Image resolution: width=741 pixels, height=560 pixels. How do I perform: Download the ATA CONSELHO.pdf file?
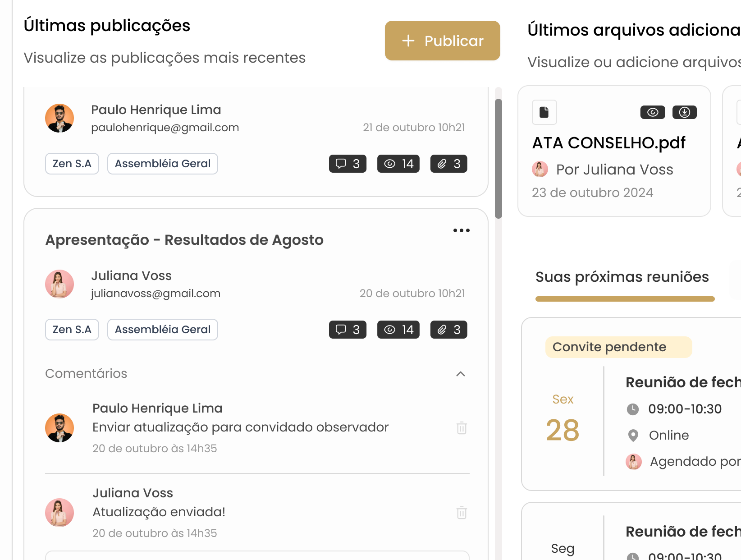[684, 112]
